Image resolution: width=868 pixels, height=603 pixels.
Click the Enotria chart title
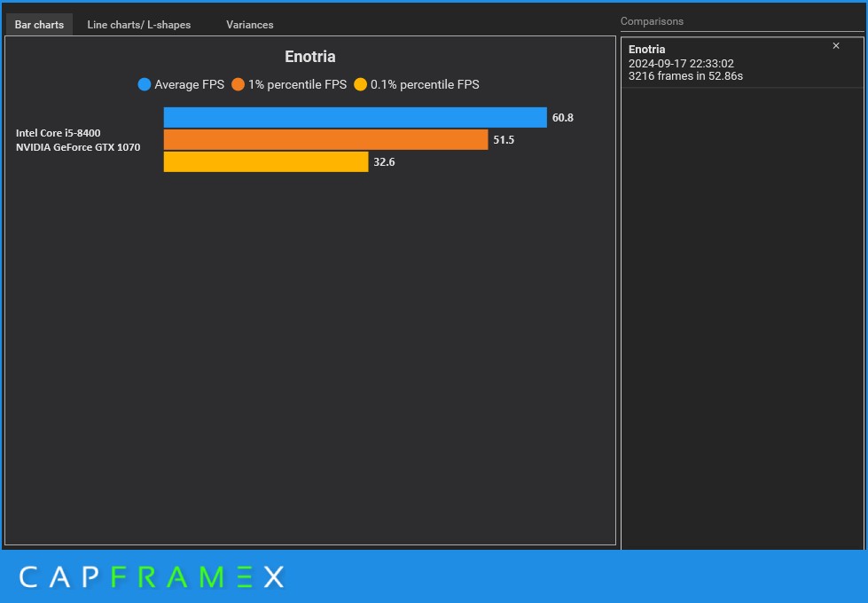coord(310,57)
